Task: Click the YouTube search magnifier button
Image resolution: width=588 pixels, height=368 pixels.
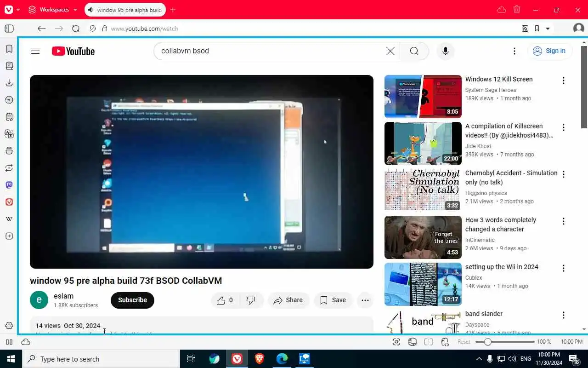Action: [414, 51]
